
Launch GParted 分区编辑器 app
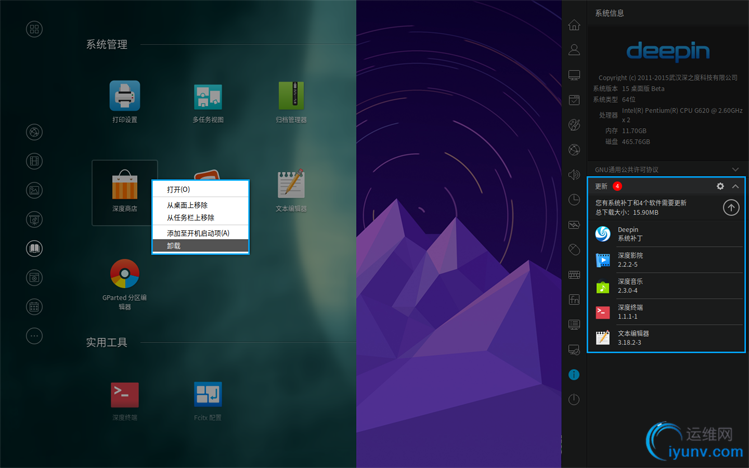click(x=125, y=274)
